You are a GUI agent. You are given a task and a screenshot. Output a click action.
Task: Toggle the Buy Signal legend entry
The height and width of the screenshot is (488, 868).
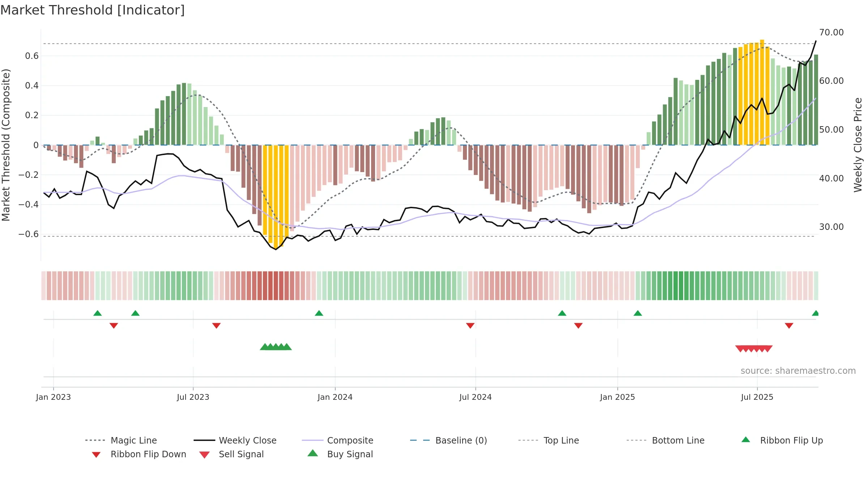click(340, 454)
